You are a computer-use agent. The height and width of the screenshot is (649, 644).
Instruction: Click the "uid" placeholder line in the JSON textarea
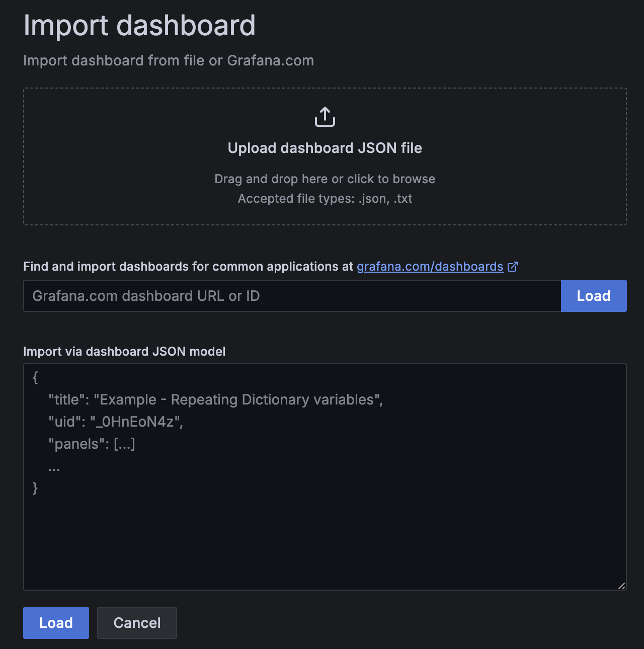click(x=116, y=422)
